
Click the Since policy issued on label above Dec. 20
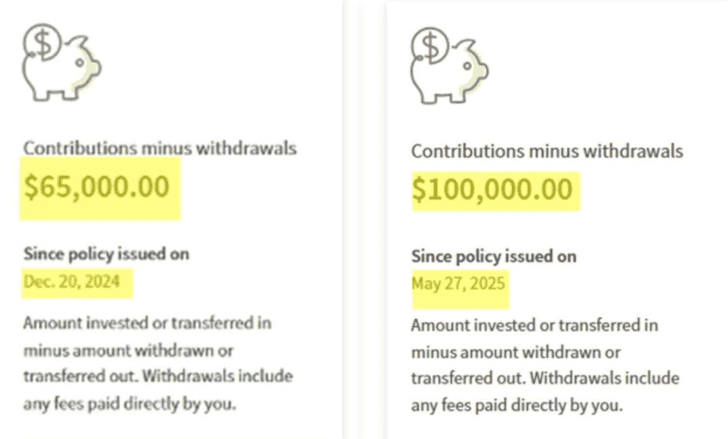click(x=106, y=254)
